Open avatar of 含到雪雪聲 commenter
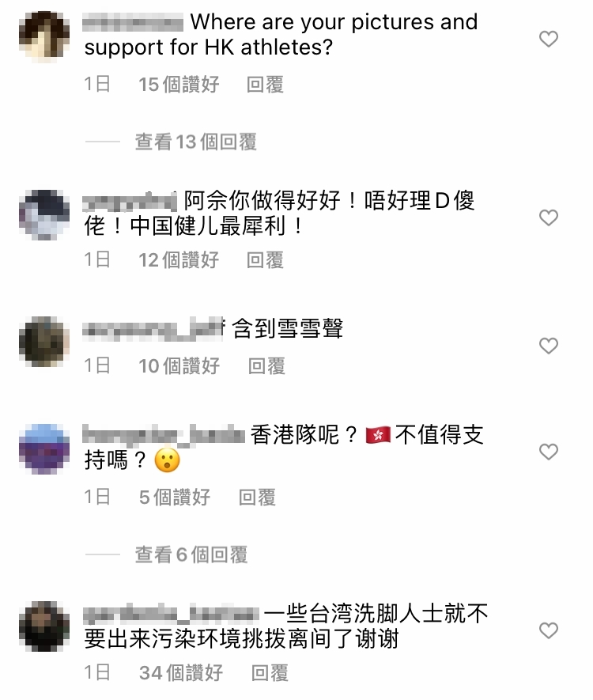The height and width of the screenshot is (700, 593). click(x=44, y=342)
